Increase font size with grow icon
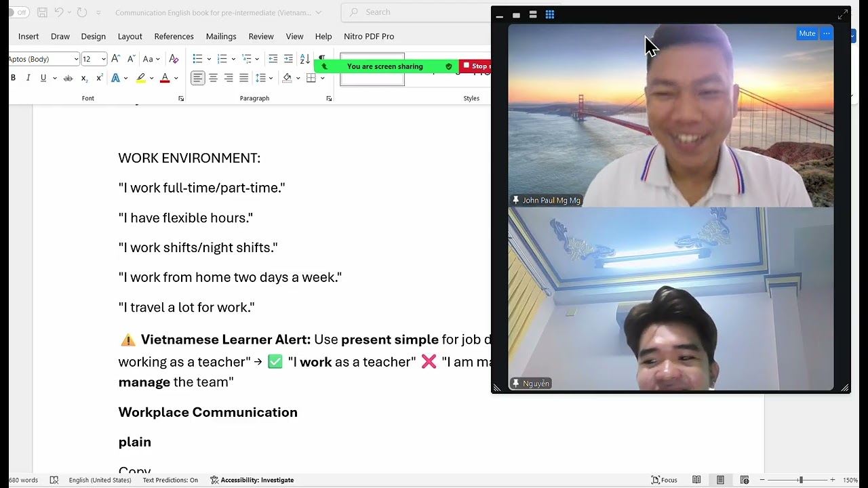 coord(116,59)
